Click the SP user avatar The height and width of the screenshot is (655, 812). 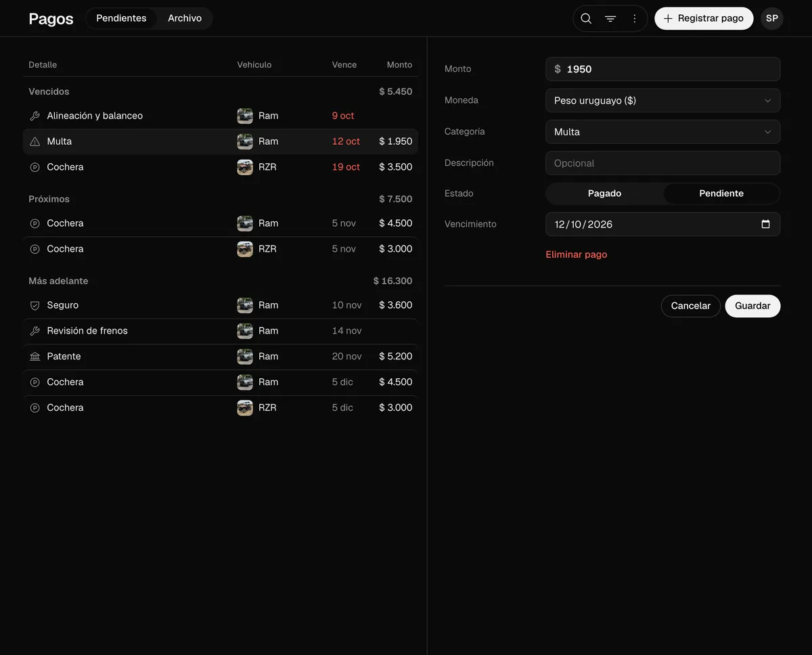pyautogui.click(x=772, y=18)
